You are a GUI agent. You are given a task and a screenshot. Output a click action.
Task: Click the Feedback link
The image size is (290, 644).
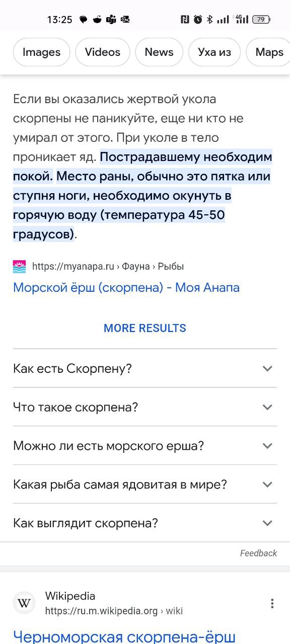pyautogui.click(x=258, y=553)
